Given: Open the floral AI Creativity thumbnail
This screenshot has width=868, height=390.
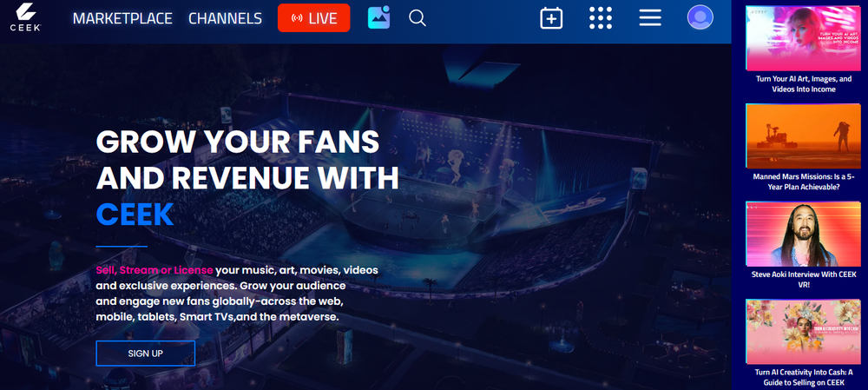Looking at the screenshot, I should coord(803,331).
